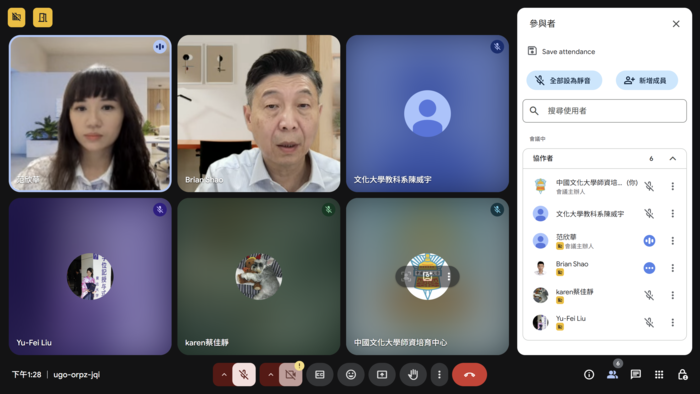Image resolution: width=700 pixels, height=394 pixels.
Task: Toggle the camera off button
Action: [290, 375]
